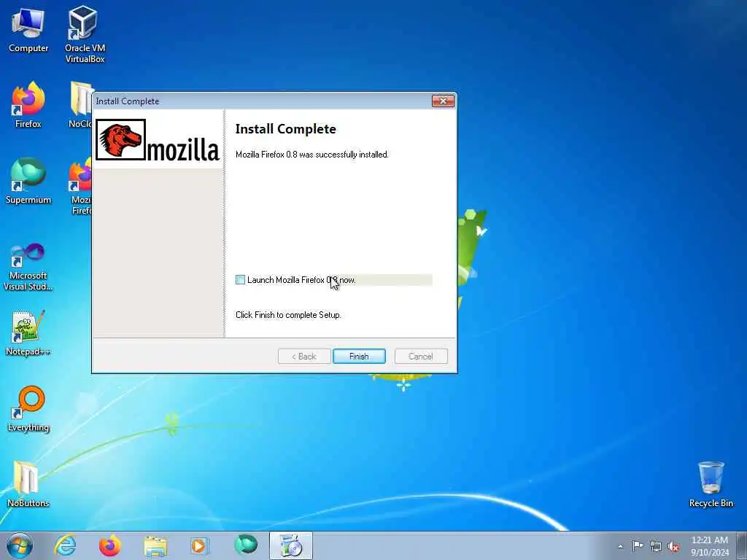Click the Install Complete heading text
This screenshot has width=747, height=560.
pos(286,129)
